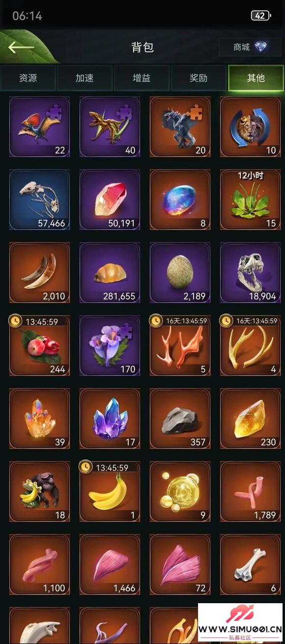Open the fossil skeleton item showing 57,466
Viewport: 285px width, 644px height.
point(39,200)
